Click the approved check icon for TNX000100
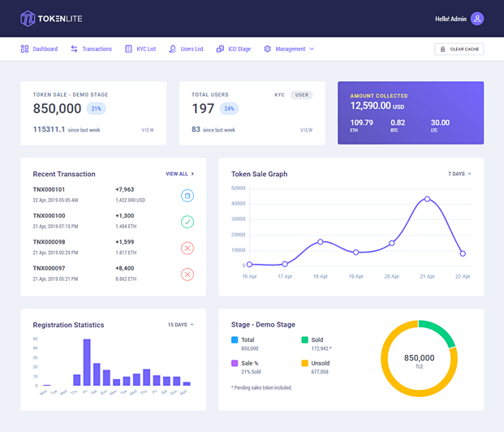Image resolution: width=504 pixels, height=432 pixels. click(187, 222)
